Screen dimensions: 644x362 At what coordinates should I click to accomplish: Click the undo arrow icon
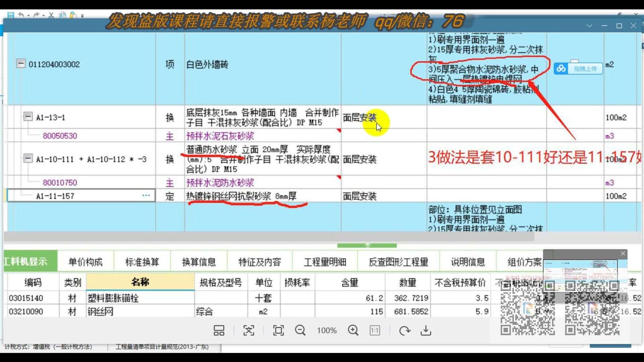(x=21, y=15)
